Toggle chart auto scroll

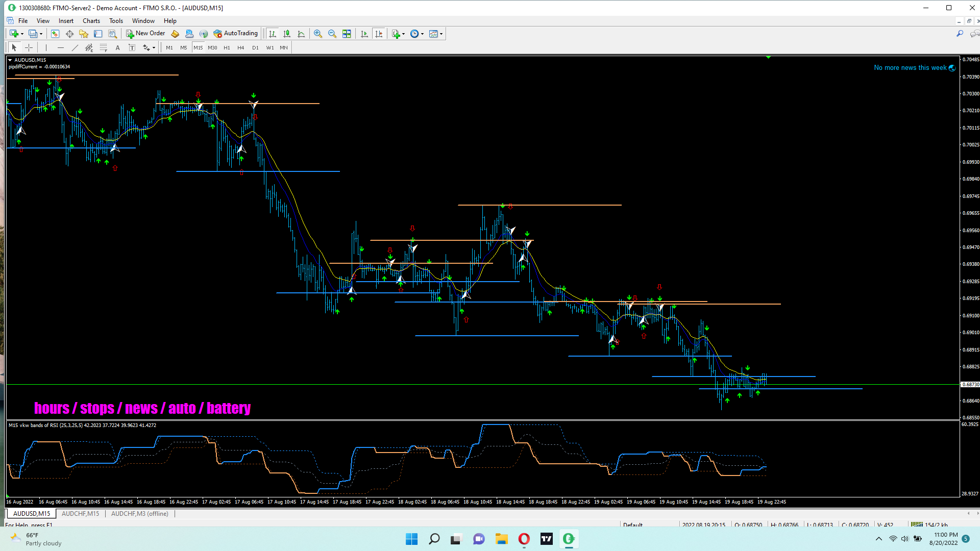point(364,34)
